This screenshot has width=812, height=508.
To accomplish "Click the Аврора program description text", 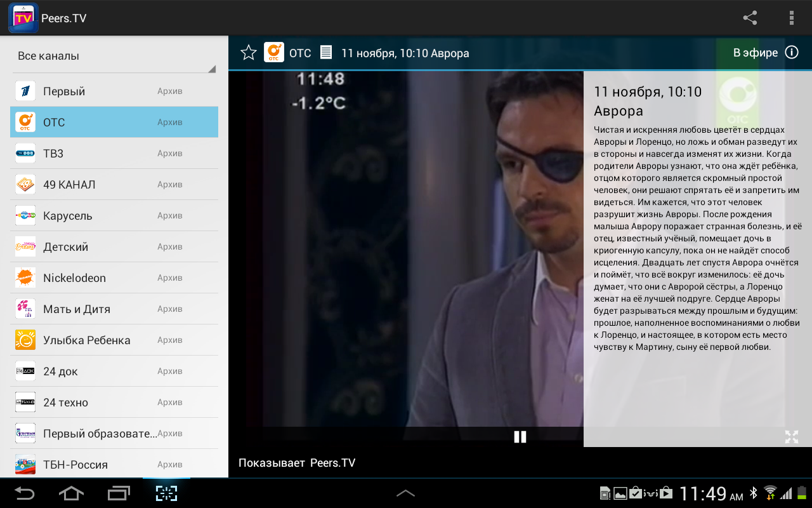I will click(697, 238).
